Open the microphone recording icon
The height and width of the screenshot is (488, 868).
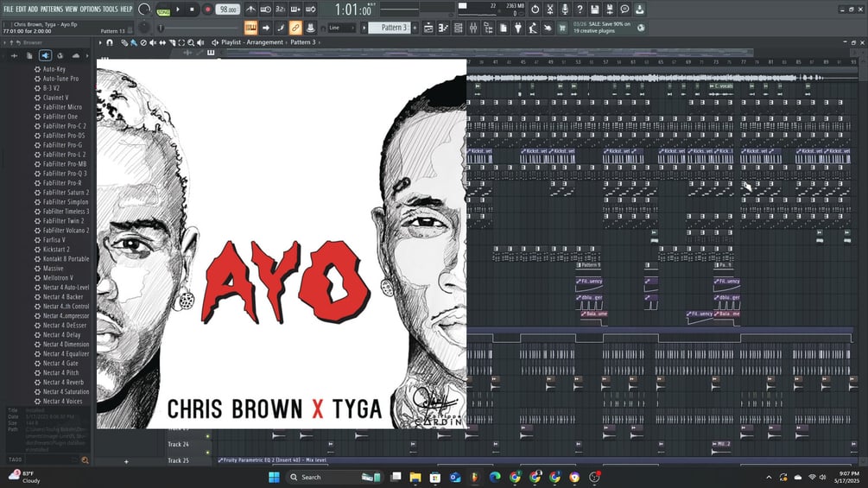(x=565, y=10)
